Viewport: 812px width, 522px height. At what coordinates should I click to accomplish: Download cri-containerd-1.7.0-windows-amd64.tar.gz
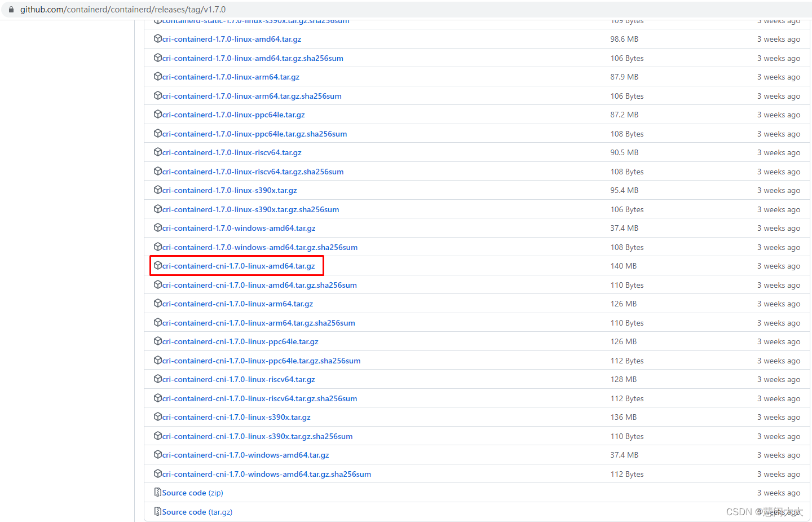(x=239, y=228)
